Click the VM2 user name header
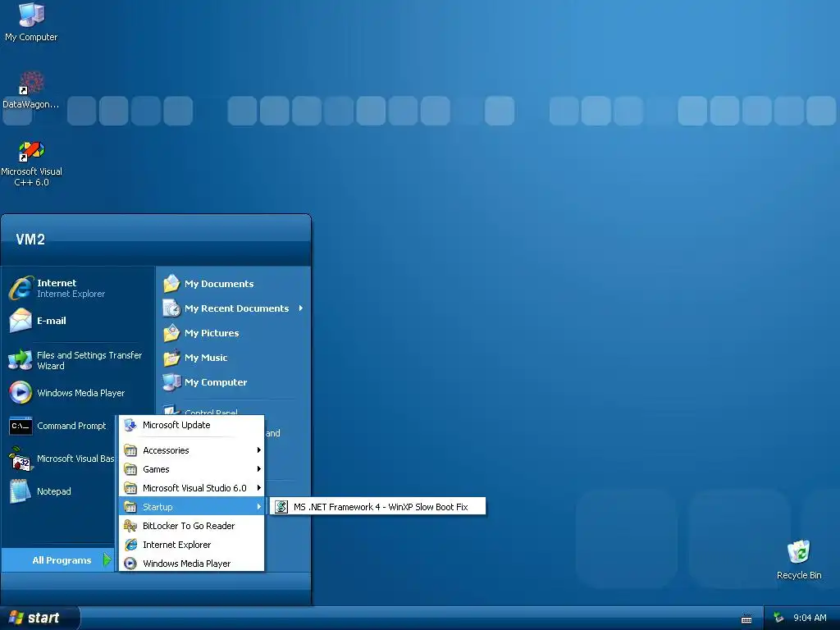This screenshot has width=840, height=630. (30, 240)
